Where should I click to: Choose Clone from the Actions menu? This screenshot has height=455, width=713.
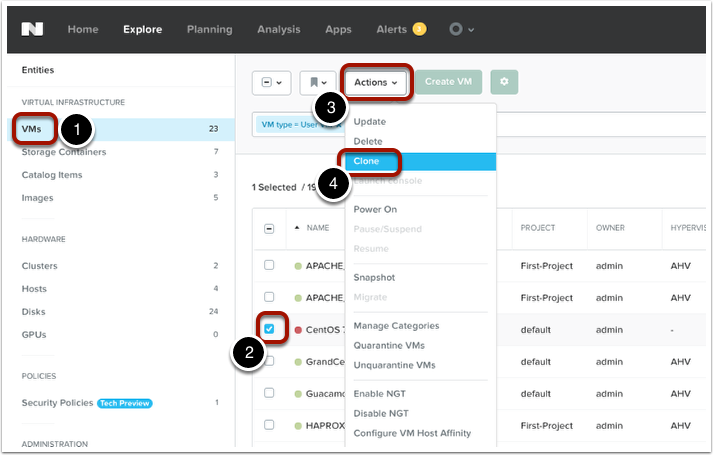(x=366, y=161)
